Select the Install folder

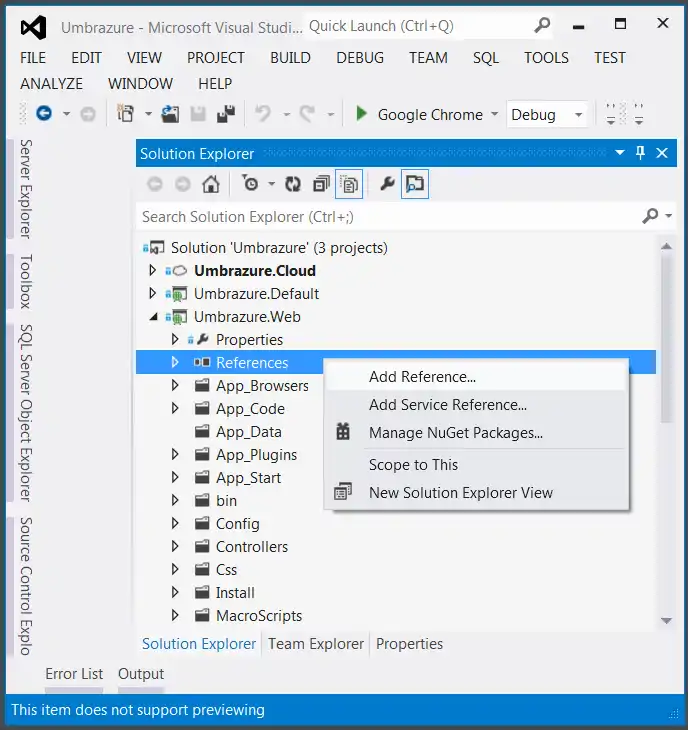click(x=235, y=593)
